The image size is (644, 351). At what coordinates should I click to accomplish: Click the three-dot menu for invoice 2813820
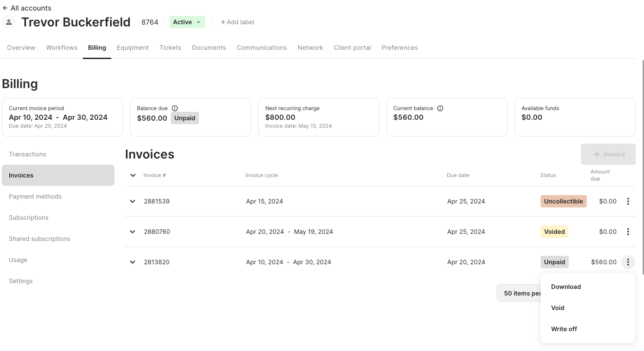coord(628,262)
